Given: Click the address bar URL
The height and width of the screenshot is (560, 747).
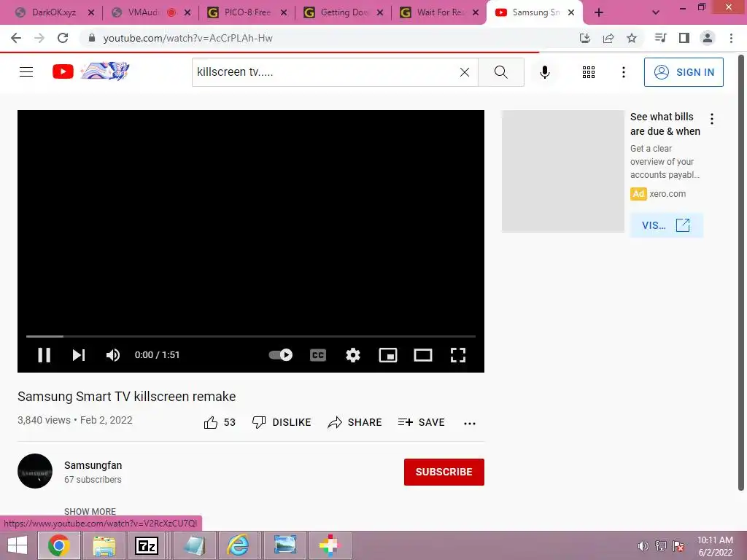Looking at the screenshot, I should tap(187, 38).
